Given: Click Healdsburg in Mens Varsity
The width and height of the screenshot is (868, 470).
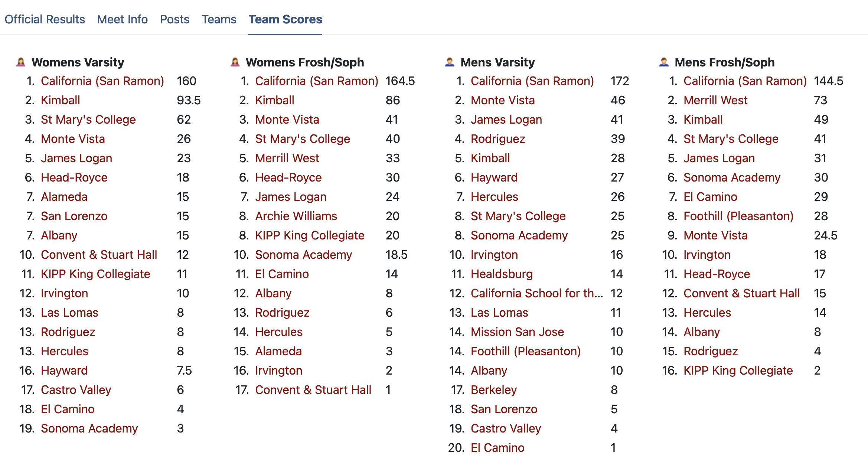Looking at the screenshot, I should [x=502, y=274].
